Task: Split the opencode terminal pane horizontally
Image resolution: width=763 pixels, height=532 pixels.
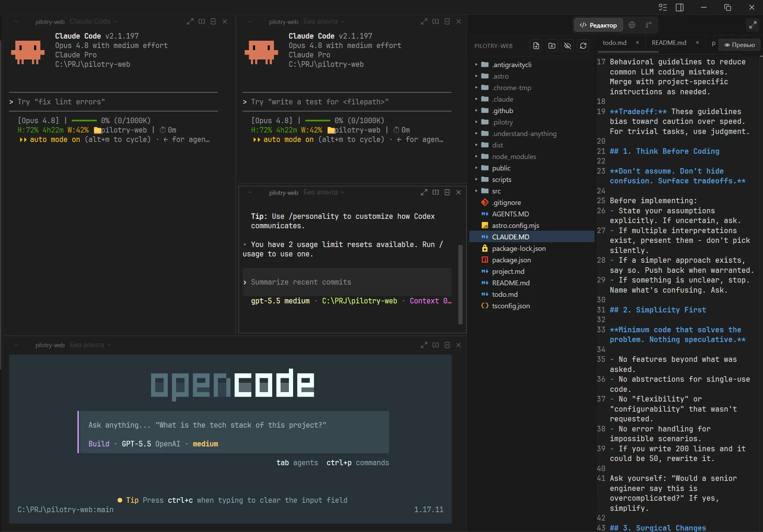Action: point(447,345)
